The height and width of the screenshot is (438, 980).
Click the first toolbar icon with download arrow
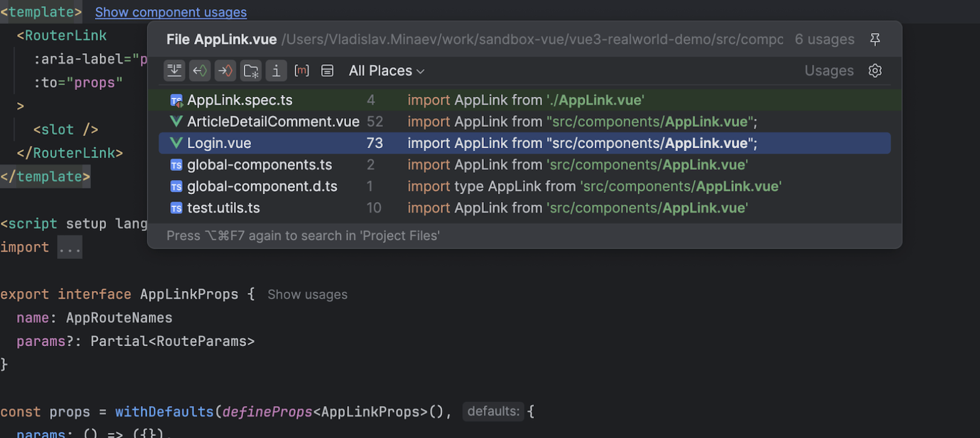click(174, 71)
